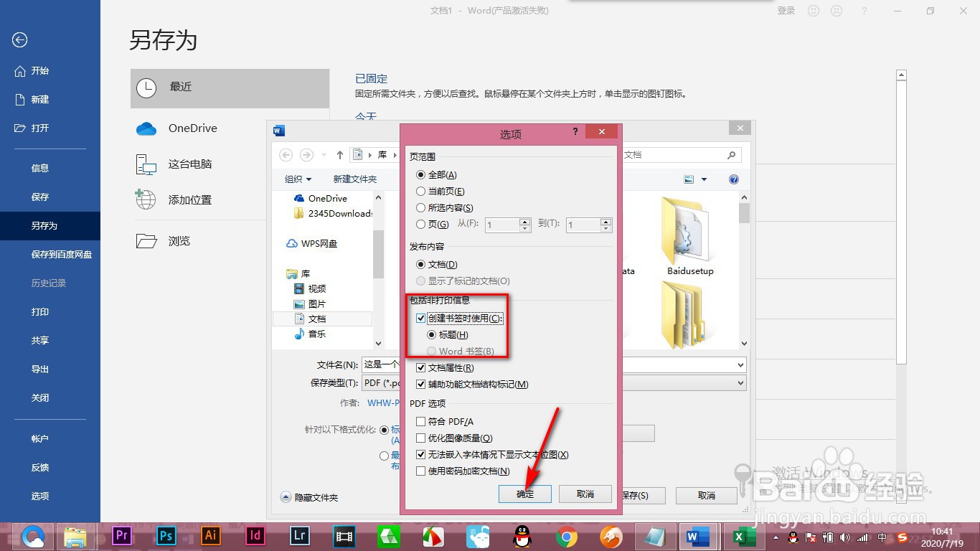Click the forward navigation arrow in Save As dialog
The image size is (980, 551).
[x=306, y=155]
